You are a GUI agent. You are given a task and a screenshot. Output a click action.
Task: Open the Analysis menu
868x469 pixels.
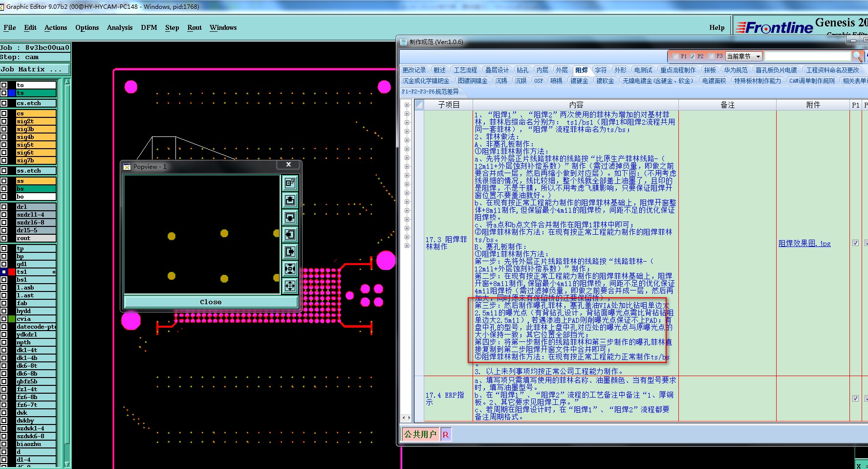pos(120,28)
